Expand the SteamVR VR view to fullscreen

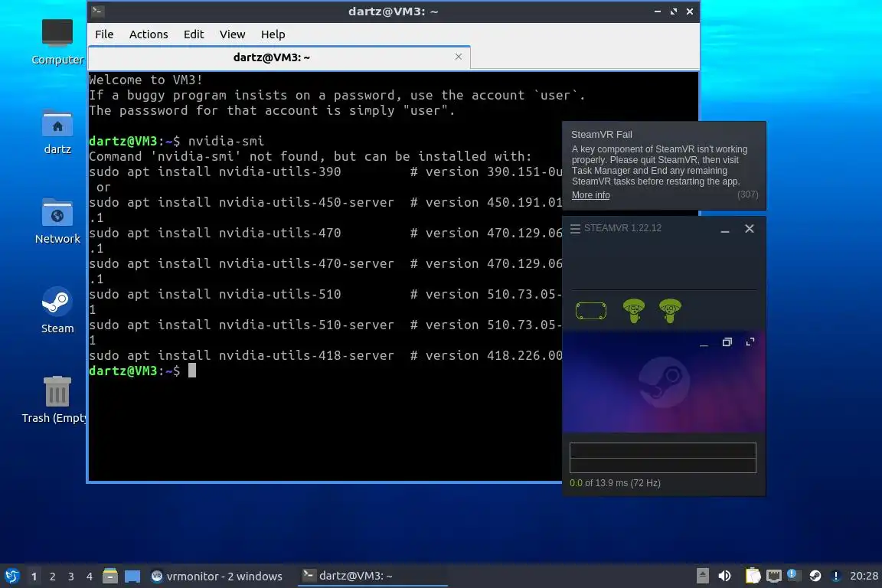[x=750, y=342]
